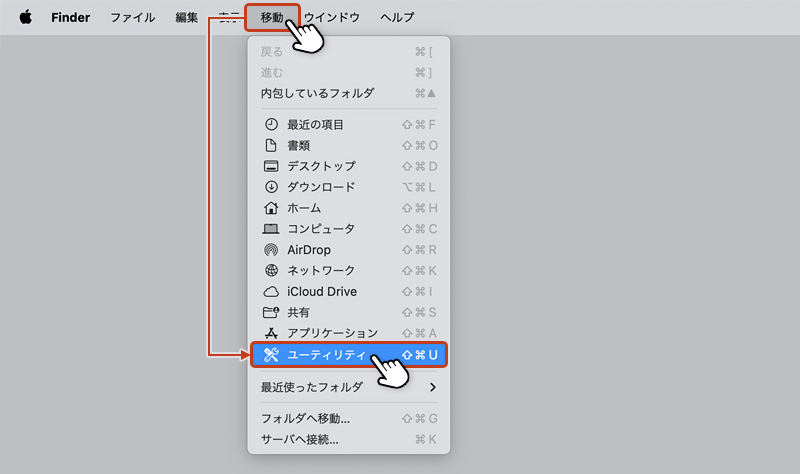
Task: Click the clock icon for Recents
Action: pyautogui.click(x=270, y=124)
